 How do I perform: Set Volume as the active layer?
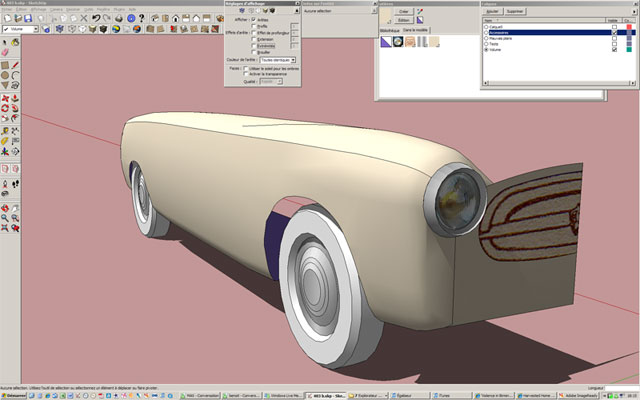point(485,50)
